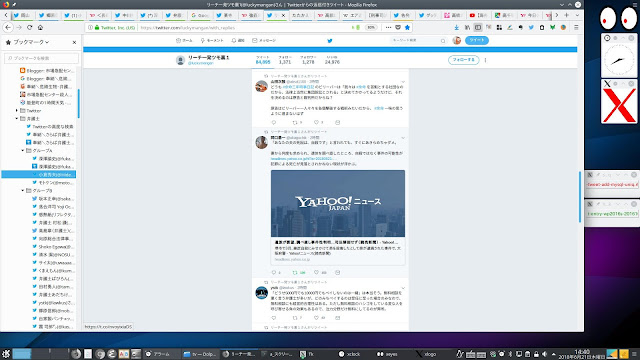Open the Shoko Egawa bookmark

coord(53,247)
